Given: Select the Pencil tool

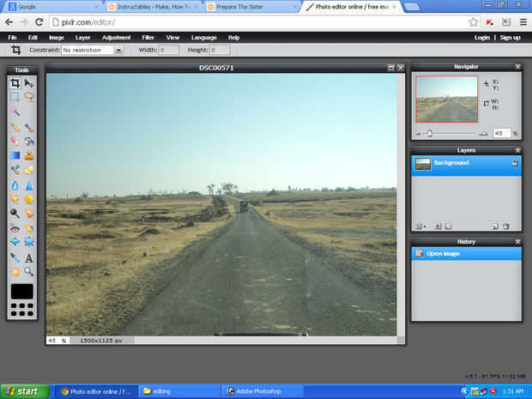Looking at the screenshot, I should tap(15, 128).
